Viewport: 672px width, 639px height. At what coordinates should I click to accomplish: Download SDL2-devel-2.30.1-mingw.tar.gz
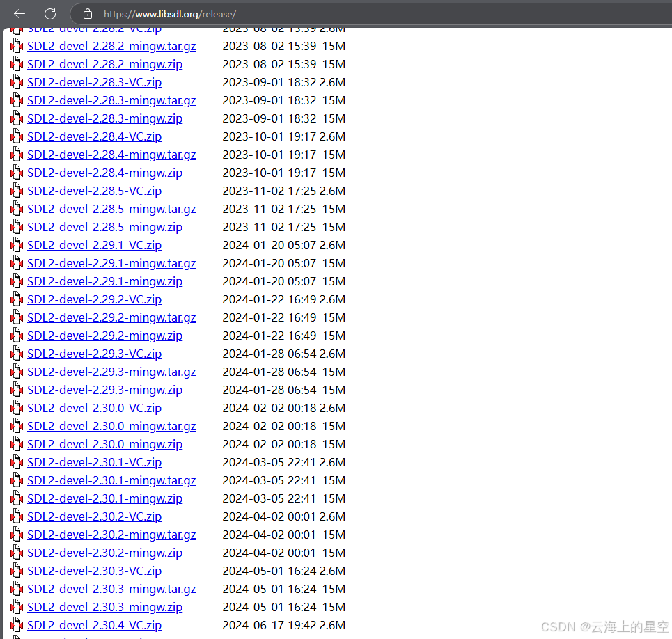pyautogui.click(x=111, y=480)
